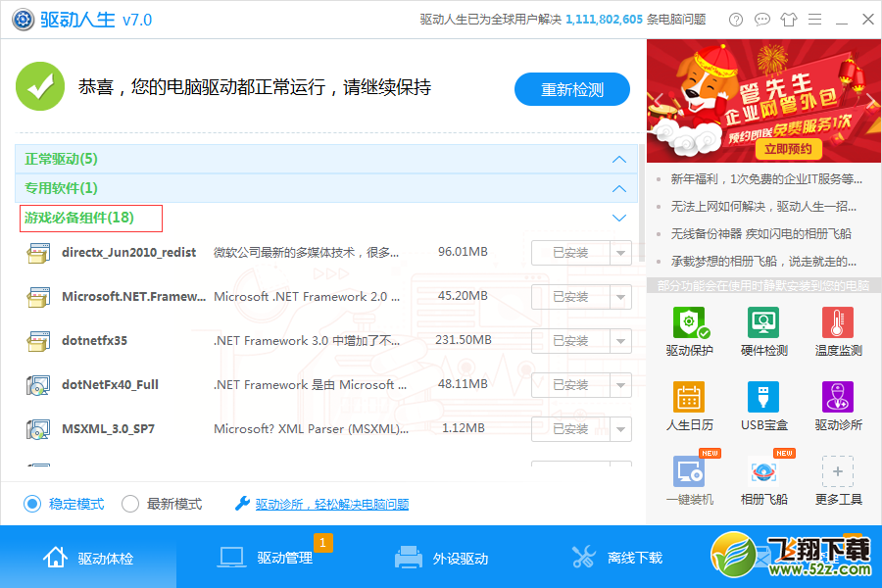This screenshot has height=588, width=882.
Task: Go to previous banner slide arrow
Action: click(657, 101)
